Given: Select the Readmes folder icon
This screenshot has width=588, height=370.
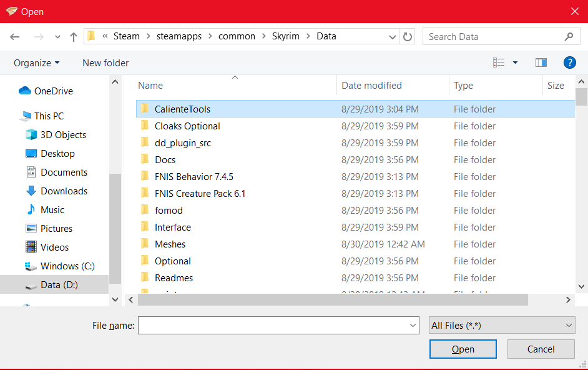Looking at the screenshot, I should pos(145,278).
